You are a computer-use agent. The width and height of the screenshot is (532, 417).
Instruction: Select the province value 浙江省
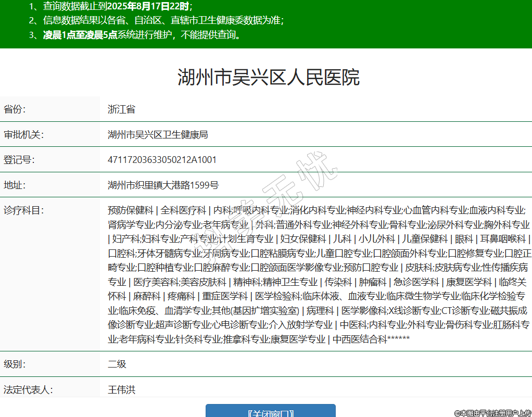coord(121,109)
